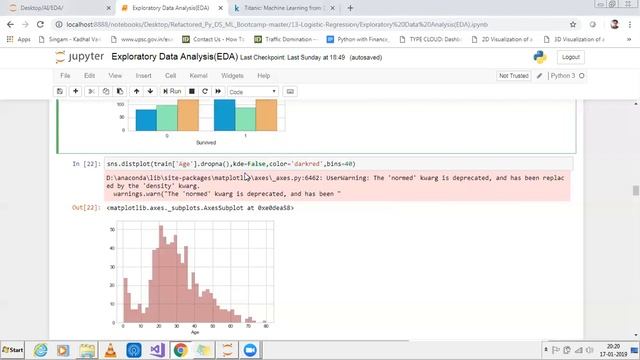640x360 pixels.
Task: Click the Python logo icon
Action: (x=540, y=57)
